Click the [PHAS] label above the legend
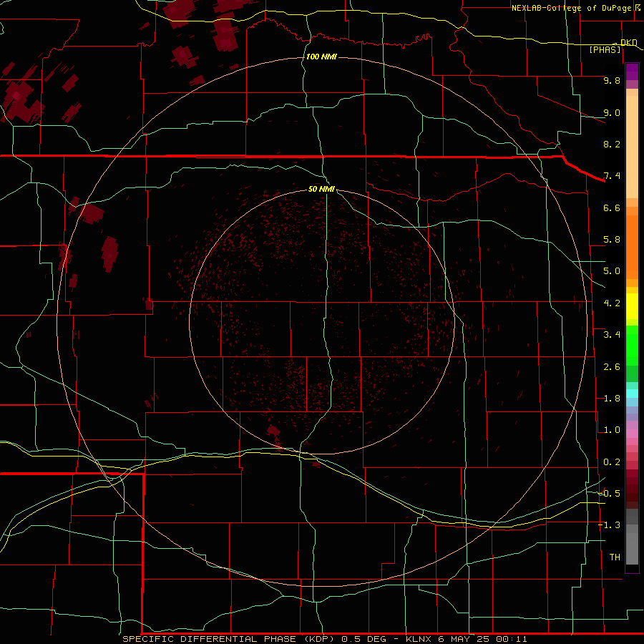 point(605,49)
